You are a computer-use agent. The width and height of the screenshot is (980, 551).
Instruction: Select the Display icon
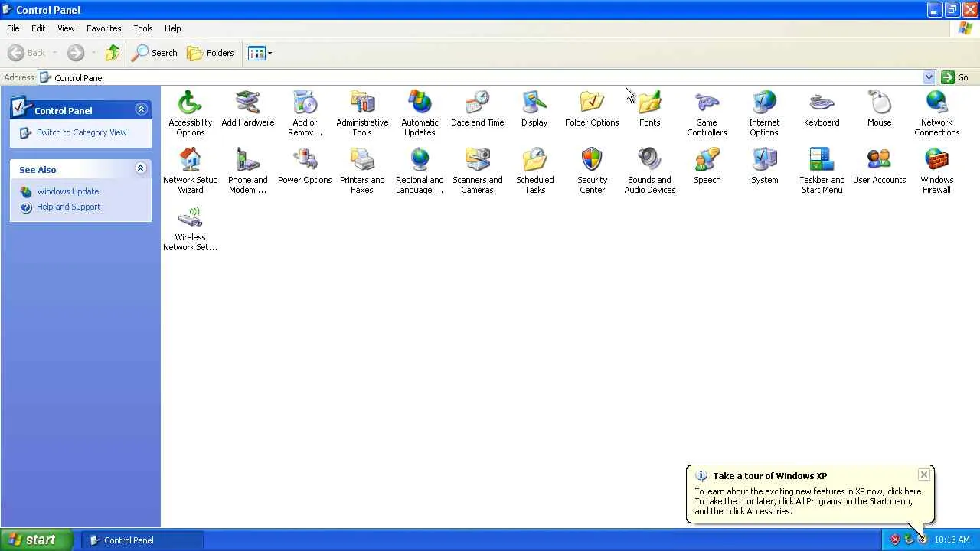coord(534,108)
